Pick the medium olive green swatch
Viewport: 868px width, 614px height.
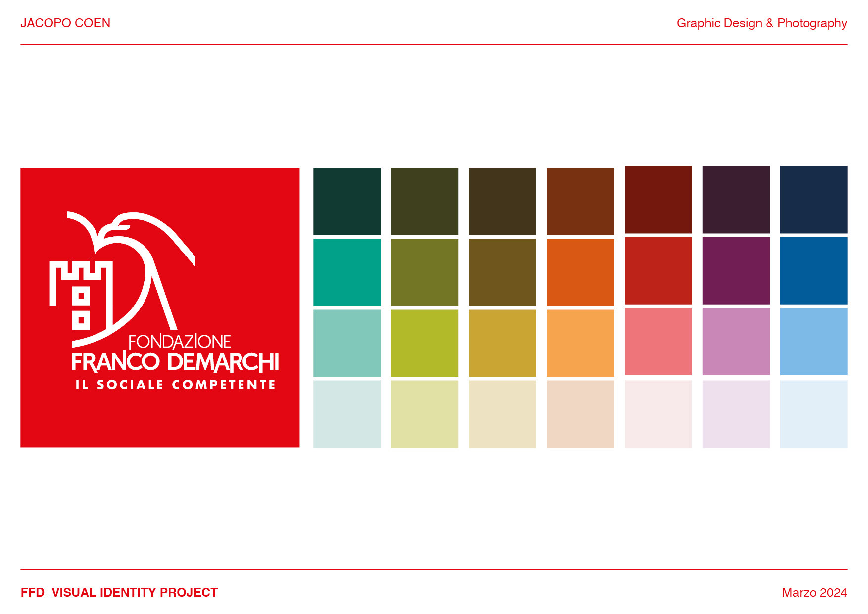[425, 272]
